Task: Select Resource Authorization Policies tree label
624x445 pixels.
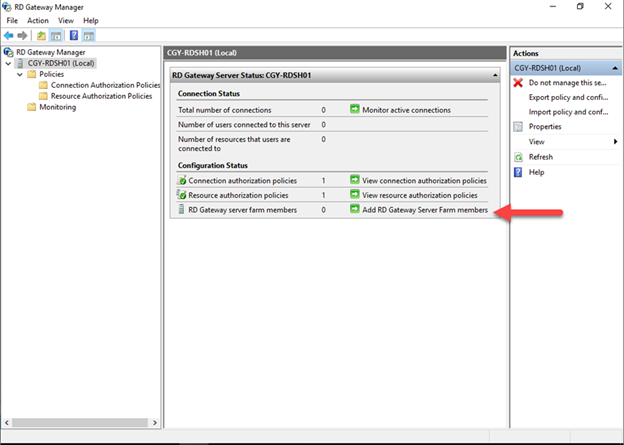Action: 101,96
